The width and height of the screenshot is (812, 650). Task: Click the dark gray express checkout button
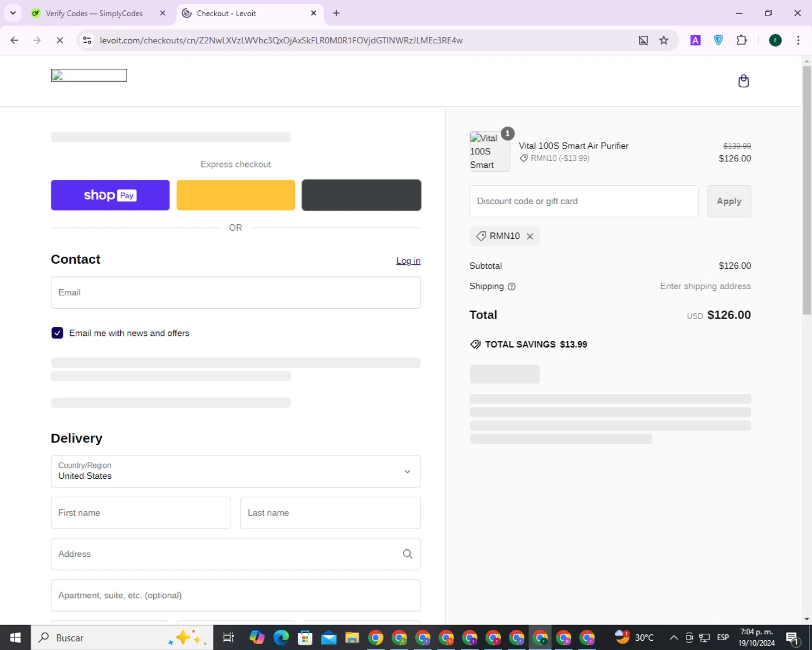tap(362, 195)
